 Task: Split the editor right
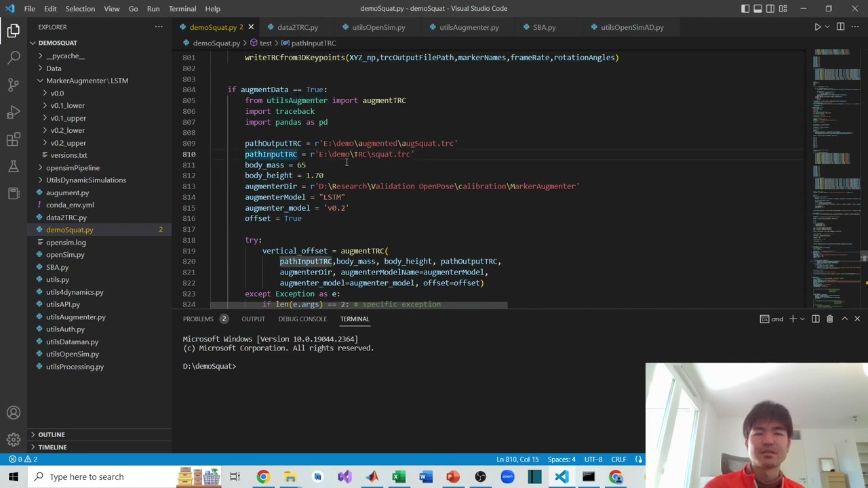coord(840,27)
